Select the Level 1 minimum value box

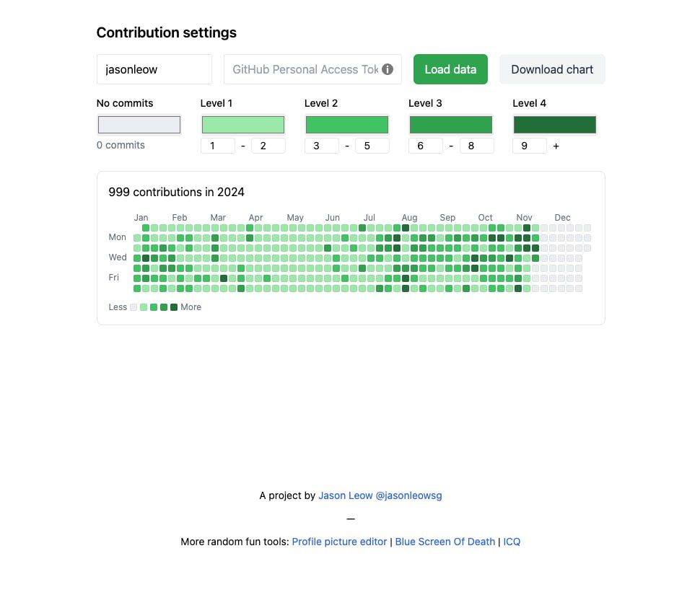[218, 146]
